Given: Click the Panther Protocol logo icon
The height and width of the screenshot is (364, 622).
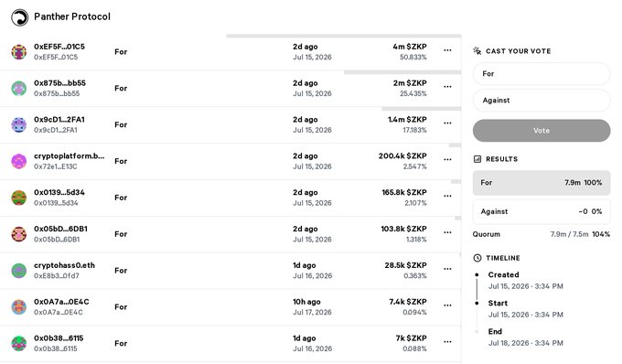Looking at the screenshot, I should [x=19, y=17].
